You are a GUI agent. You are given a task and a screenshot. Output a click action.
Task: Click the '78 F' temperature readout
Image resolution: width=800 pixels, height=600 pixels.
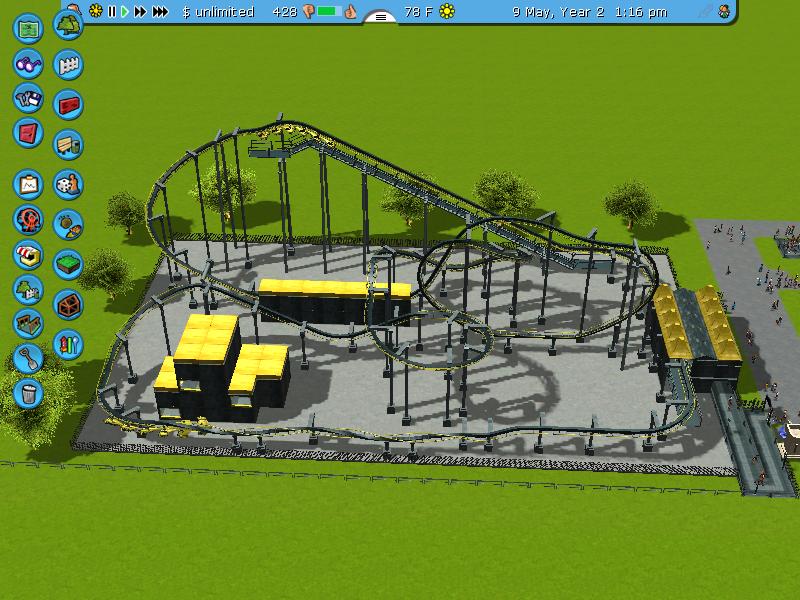point(418,12)
